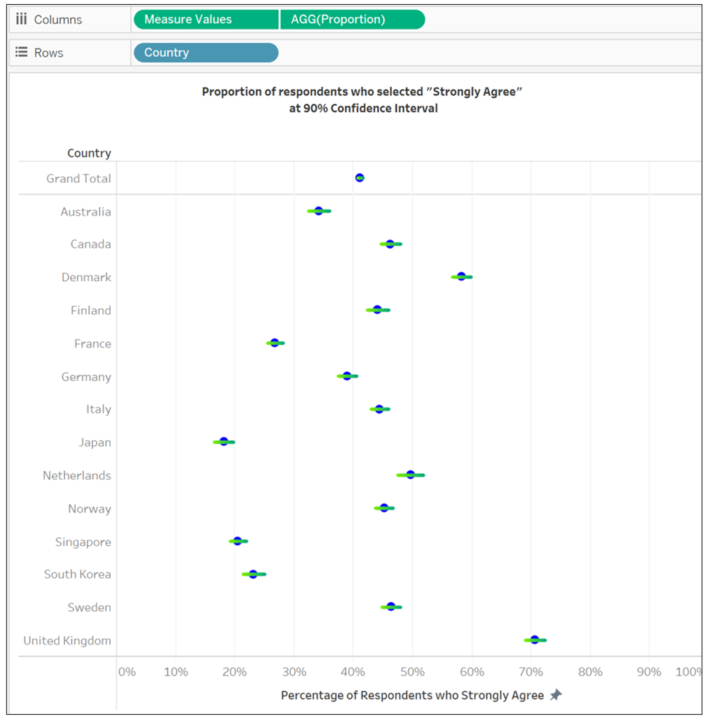Click the Country column header
The image size is (710, 728).
point(89,153)
